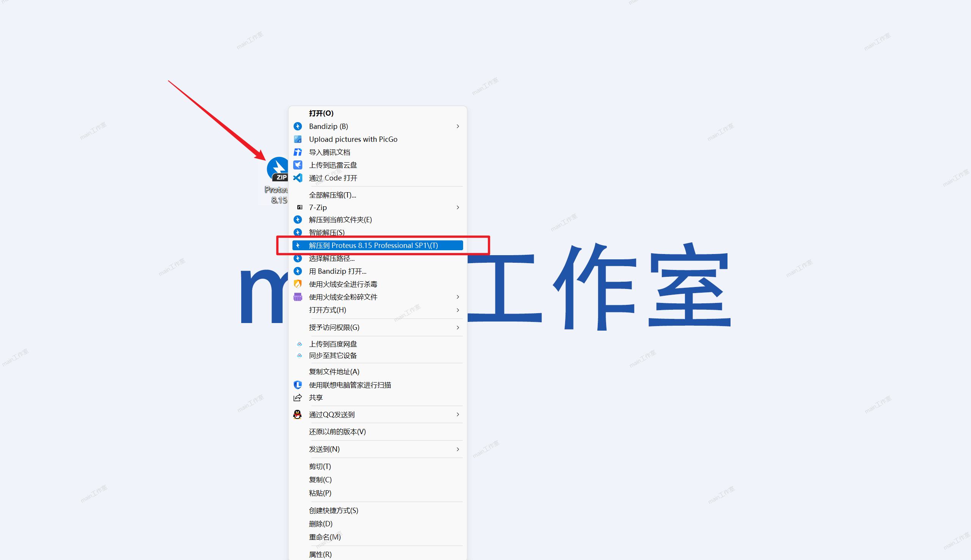Choose 创建快捷方式(S)
971x560 pixels.
coord(377,510)
